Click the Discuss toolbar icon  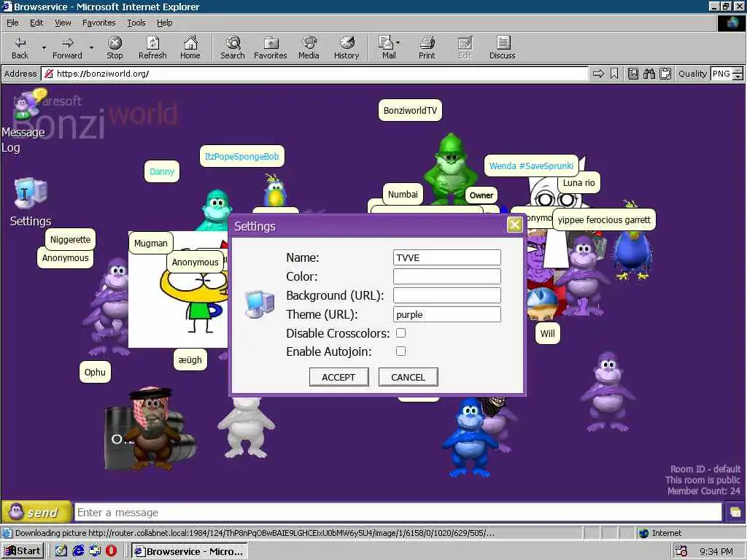click(x=502, y=47)
